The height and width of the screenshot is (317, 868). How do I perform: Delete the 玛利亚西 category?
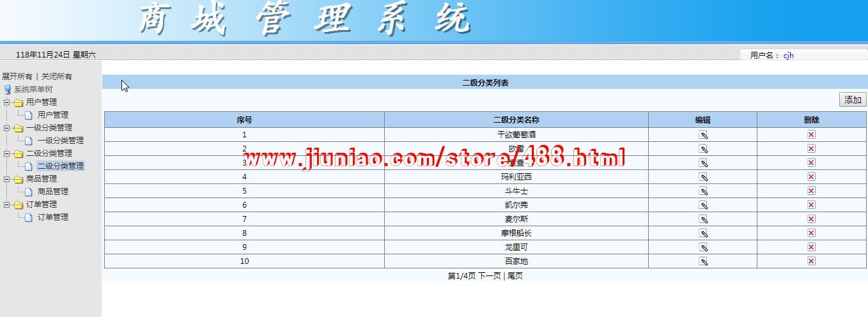coord(811,176)
